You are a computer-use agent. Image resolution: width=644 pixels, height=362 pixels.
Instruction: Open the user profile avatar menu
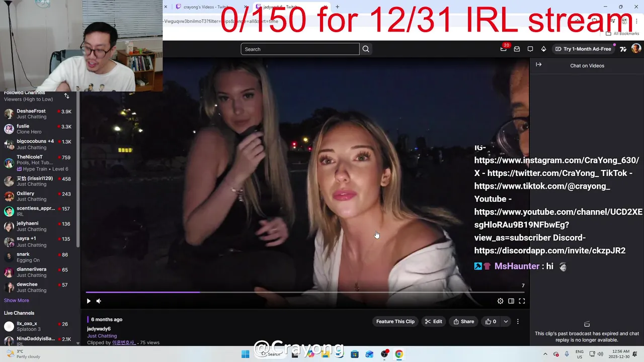(636, 48)
